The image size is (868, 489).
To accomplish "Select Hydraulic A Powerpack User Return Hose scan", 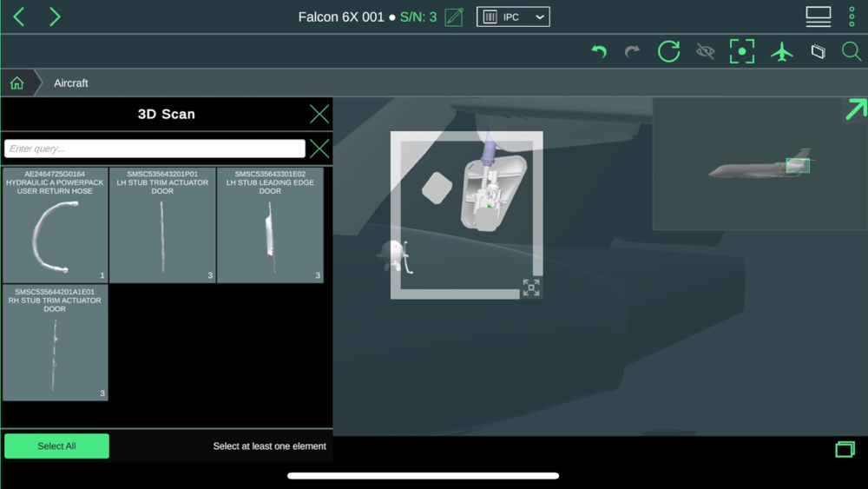I will [55, 225].
